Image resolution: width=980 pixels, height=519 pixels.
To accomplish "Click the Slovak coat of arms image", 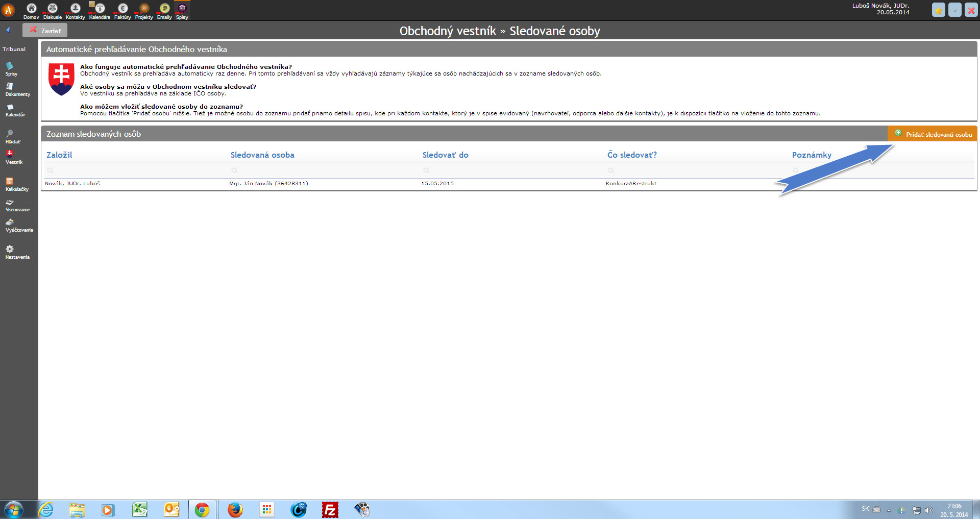I will 61,79.
